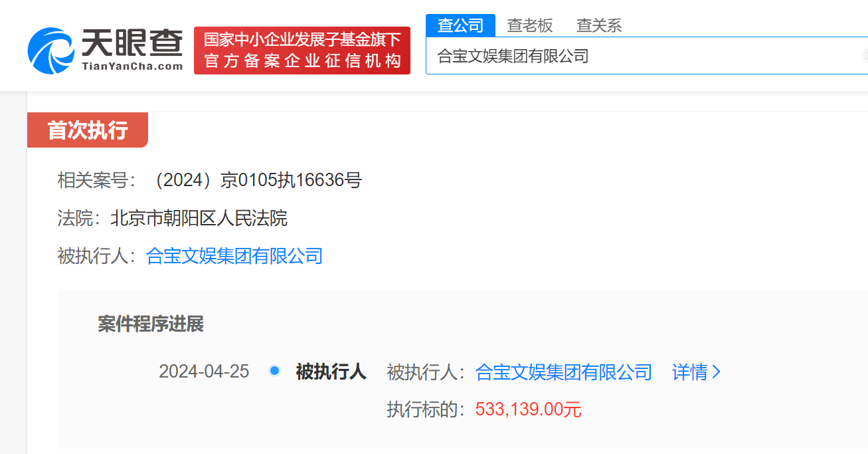Open 合宝文娱集团有限公司 link under 法院 row
Screen dimensions: 868x454
[x=234, y=256]
